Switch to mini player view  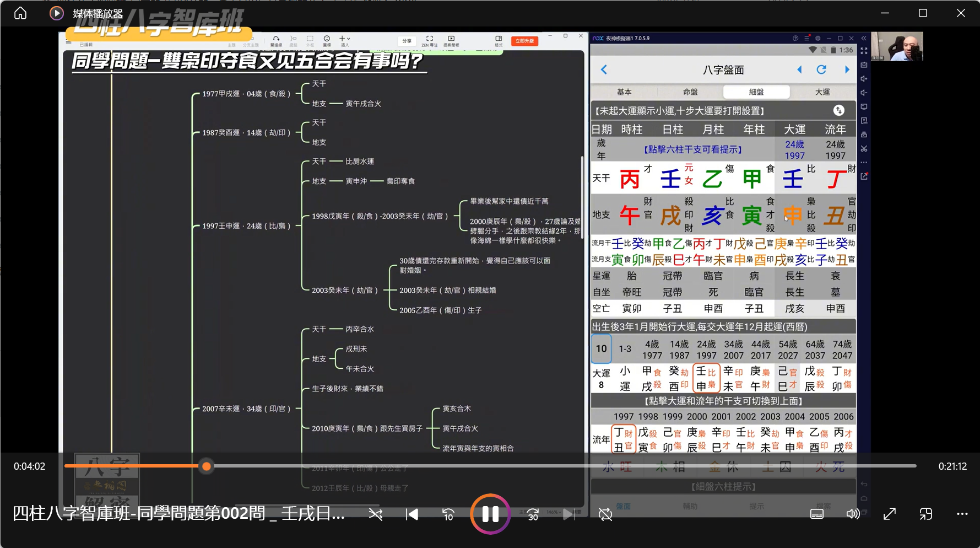pos(926,514)
